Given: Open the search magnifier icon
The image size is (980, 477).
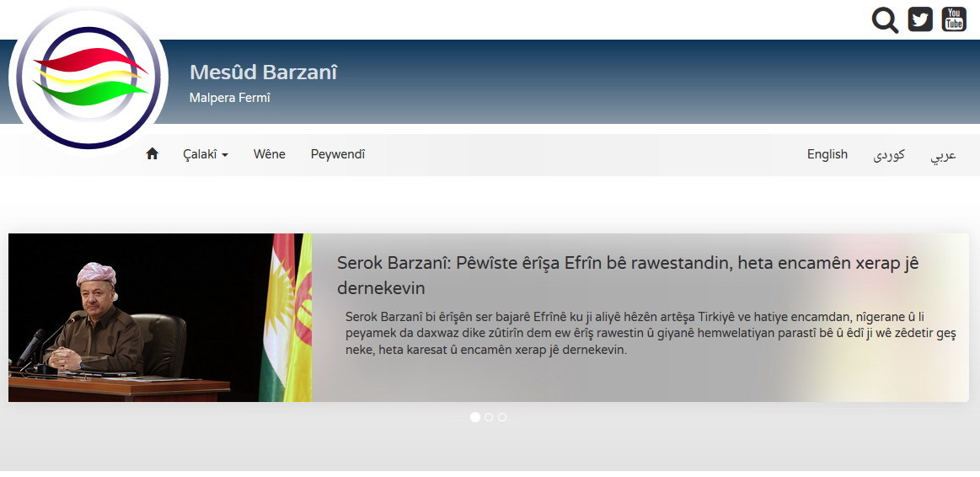Looking at the screenshot, I should pyautogui.click(x=885, y=20).
